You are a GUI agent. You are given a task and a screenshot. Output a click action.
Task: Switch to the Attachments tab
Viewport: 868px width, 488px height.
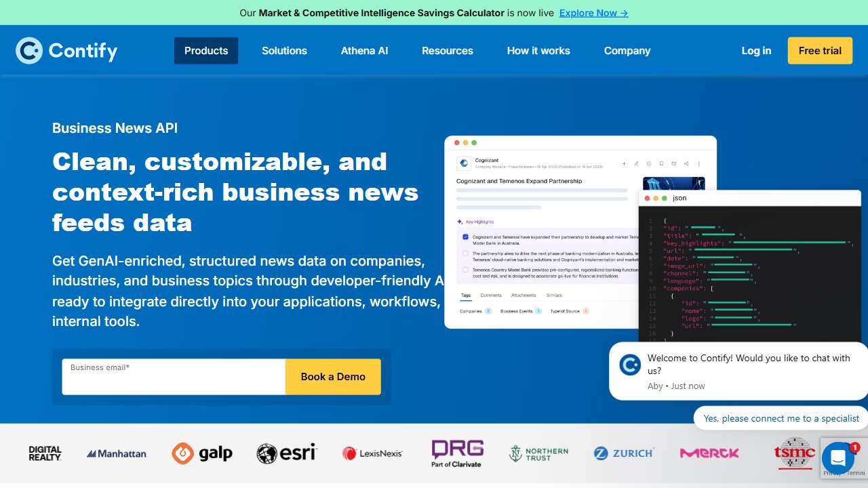pos(524,295)
